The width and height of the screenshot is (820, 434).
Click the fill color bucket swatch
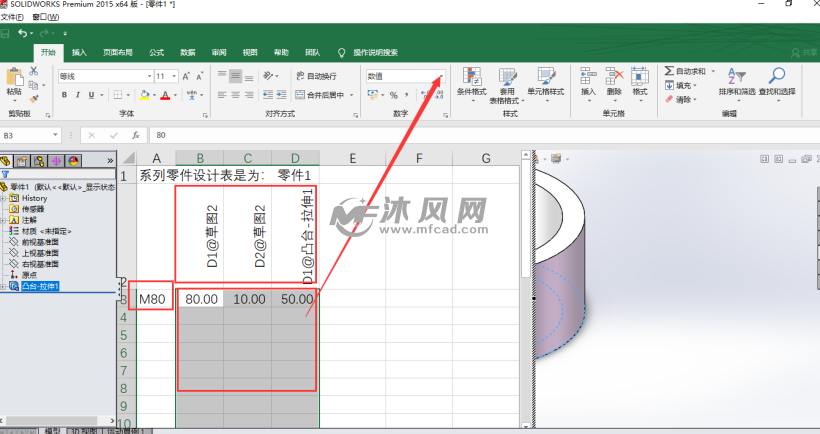[x=145, y=95]
